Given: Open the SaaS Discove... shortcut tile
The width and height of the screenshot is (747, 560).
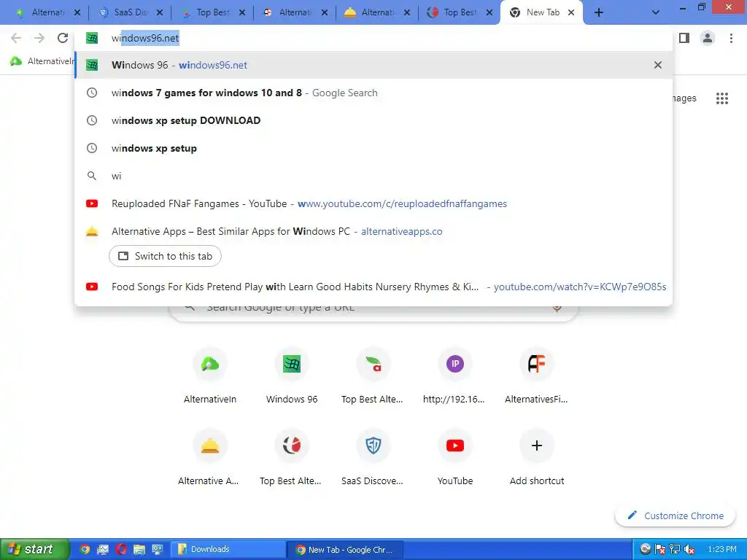Looking at the screenshot, I should [x=373, y=458].
